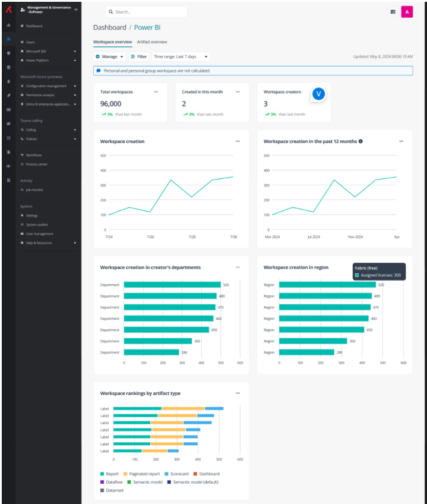Toggle the Report legend entry
The height and width of the screenshot is (504, 427).
tap(109, 474)
